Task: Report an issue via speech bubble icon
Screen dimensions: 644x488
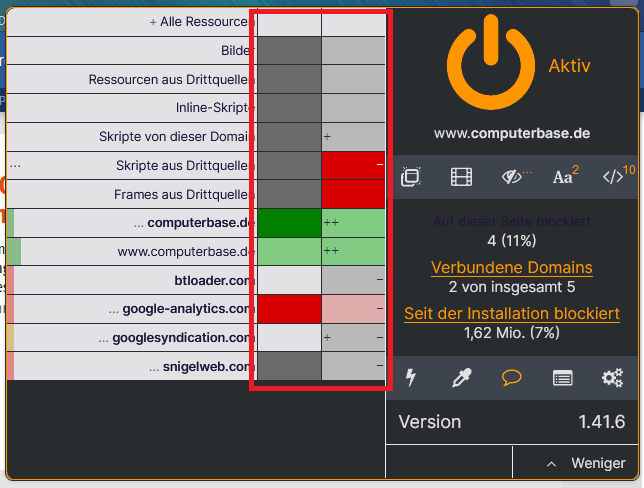Action: [x=512, y=377]
